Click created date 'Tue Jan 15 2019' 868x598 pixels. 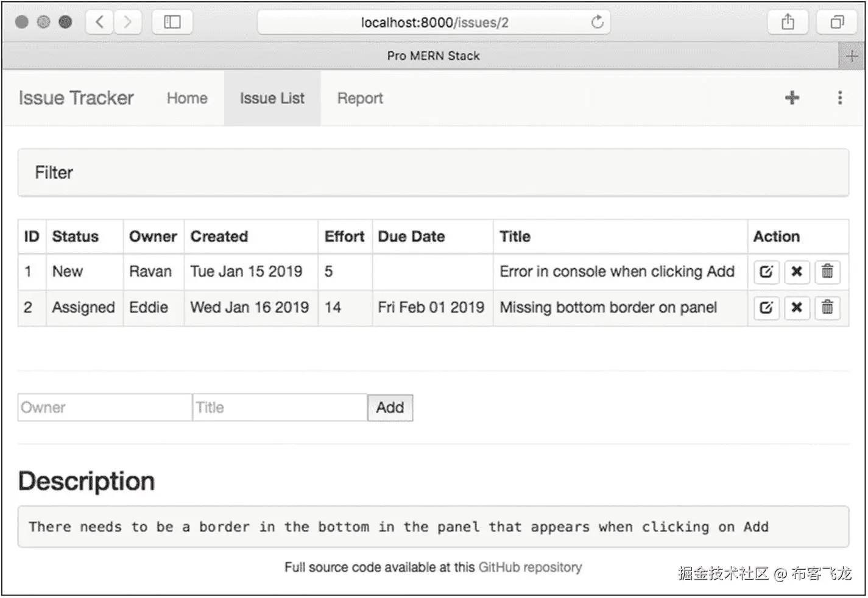pos(246,272)
